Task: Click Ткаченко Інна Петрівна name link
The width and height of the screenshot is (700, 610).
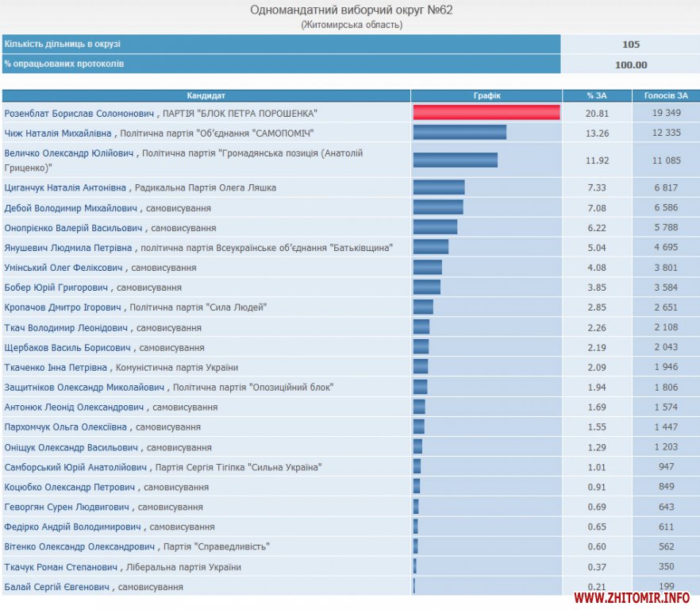Action: tap(56, 368)
